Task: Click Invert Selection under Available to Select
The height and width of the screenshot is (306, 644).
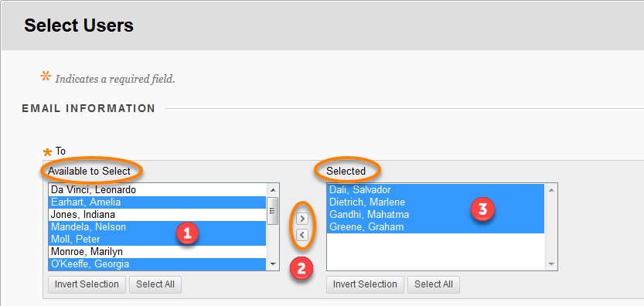Action: click(87, 284)
